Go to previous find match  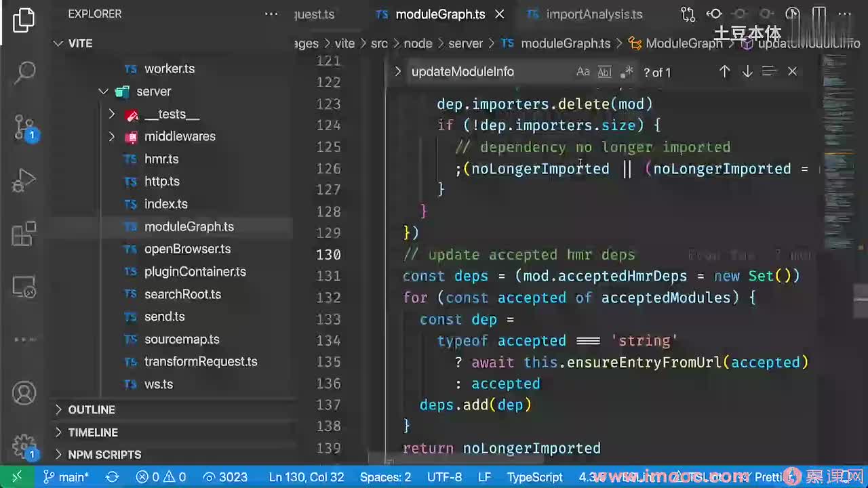(x=724, y=71)
